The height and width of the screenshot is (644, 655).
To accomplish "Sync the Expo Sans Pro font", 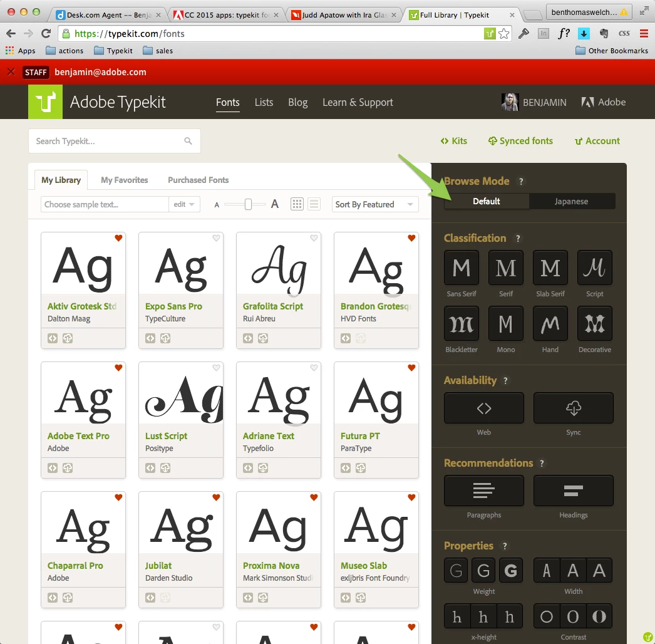I will (x=165, y=338).
